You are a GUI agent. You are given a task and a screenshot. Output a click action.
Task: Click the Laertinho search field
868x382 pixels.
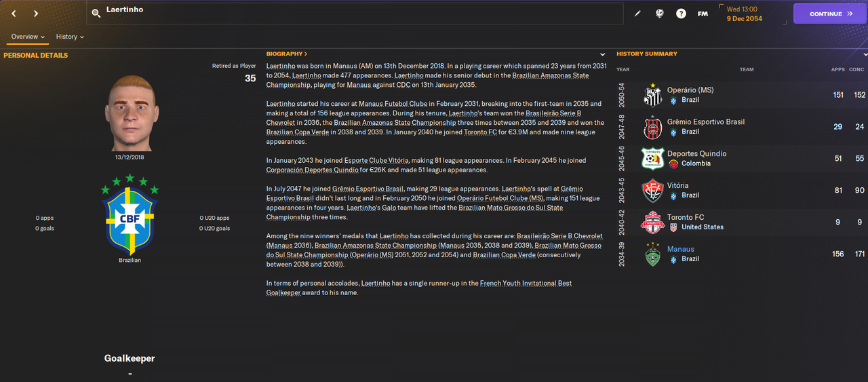[355, 14]
